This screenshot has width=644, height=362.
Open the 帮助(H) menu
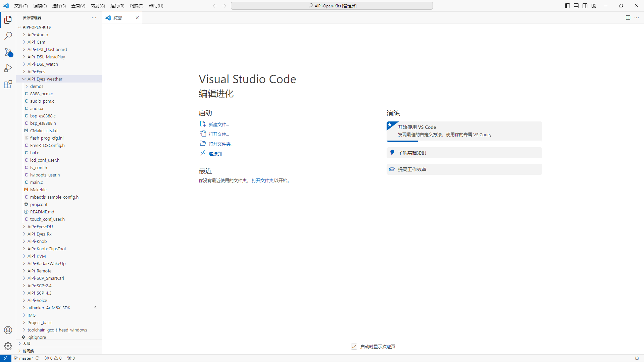156,6
